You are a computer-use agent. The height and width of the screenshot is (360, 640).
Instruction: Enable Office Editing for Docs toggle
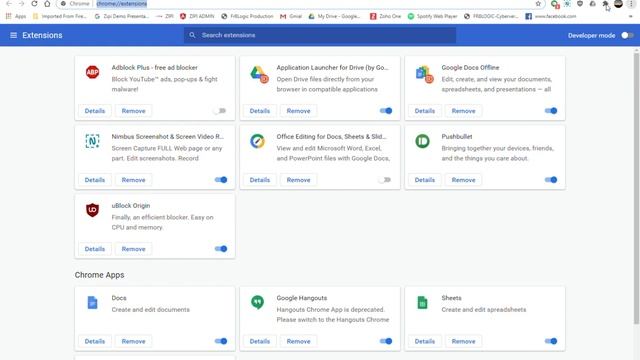click(385, 180)
